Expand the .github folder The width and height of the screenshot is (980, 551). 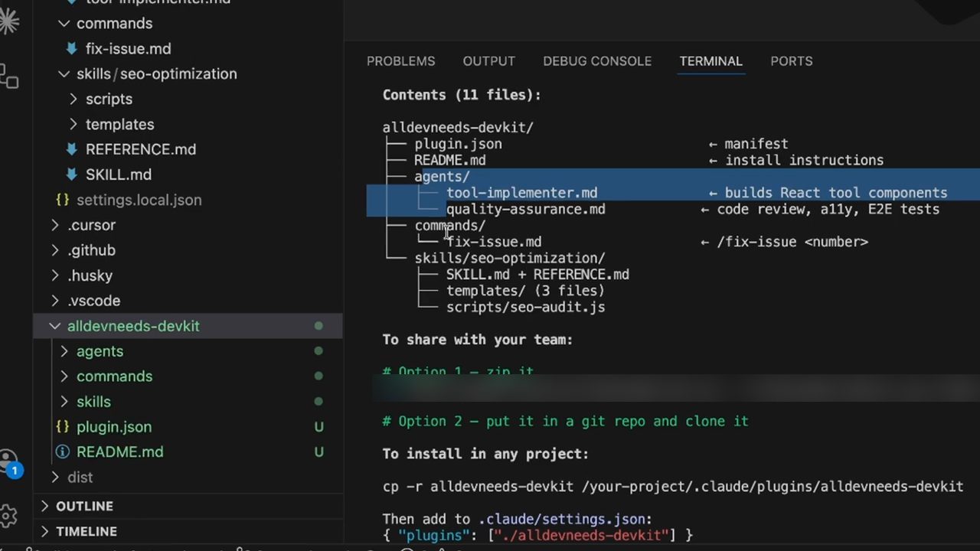click(55, 250)
